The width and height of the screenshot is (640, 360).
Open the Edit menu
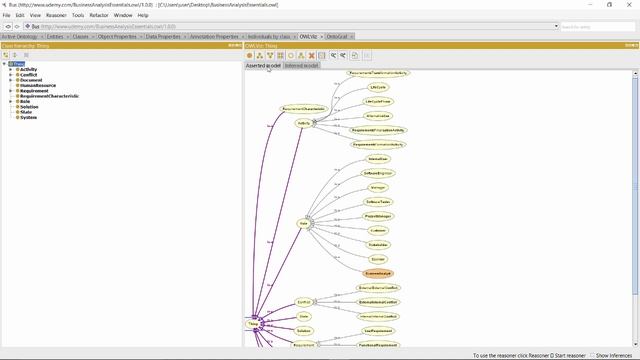[x=20, y=15]
